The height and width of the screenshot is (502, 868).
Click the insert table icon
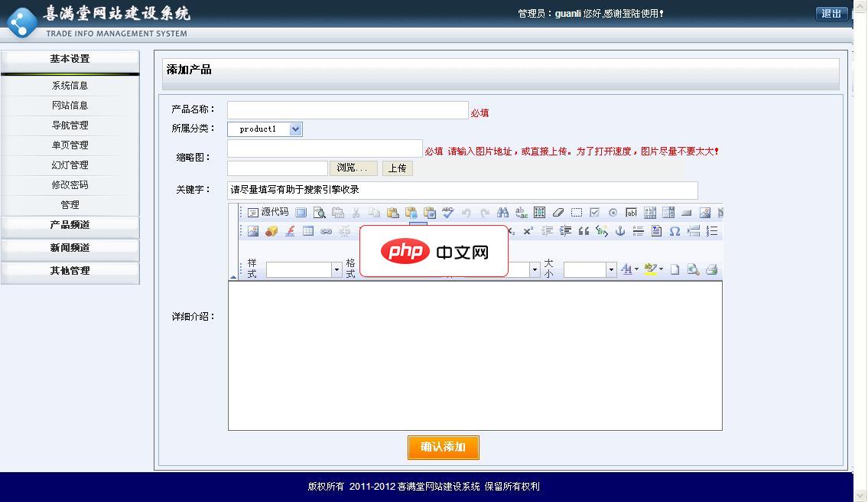(308, 231)
